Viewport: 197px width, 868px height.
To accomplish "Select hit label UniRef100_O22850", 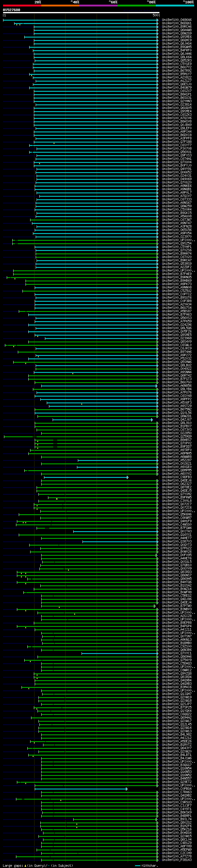I will pos(177,433).
